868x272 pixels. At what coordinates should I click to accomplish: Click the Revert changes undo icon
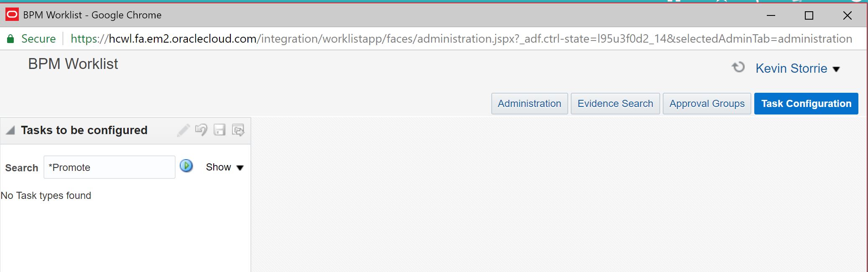pos(202,130)
